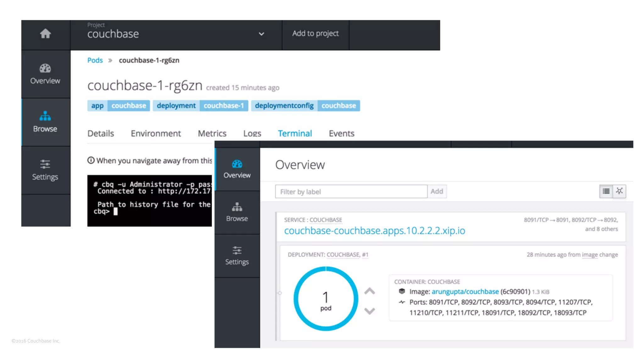Viewport: 644px width, 362px height.
Task: Click the Pods breadcrumb link
Action: pos(95,60)
